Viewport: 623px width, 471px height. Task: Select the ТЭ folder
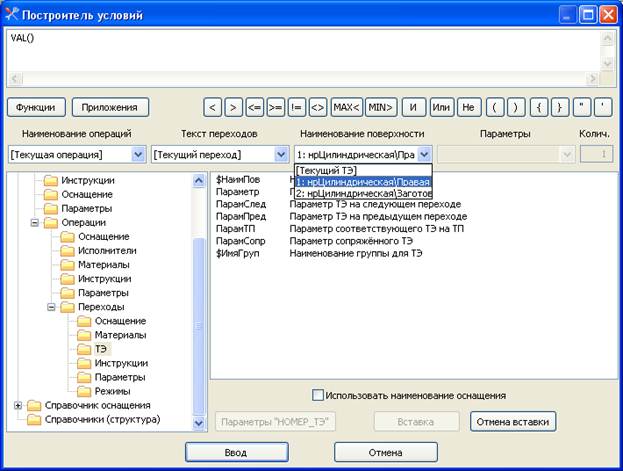coord(101,349)
